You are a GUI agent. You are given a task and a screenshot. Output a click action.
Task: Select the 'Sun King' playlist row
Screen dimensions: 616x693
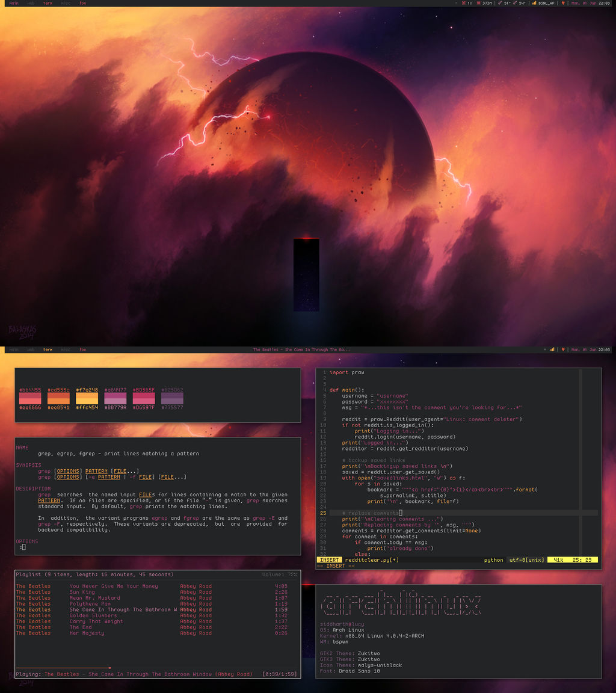(x=152, y=592)
